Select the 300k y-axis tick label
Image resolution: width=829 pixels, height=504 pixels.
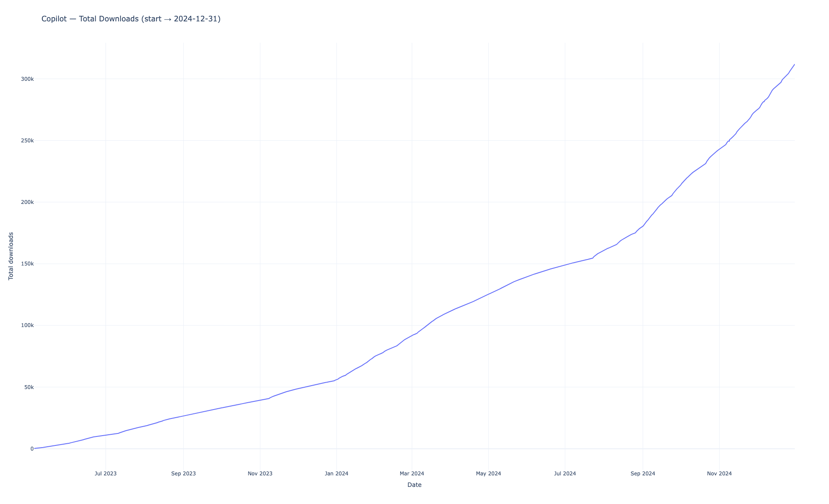click(27, 79)
